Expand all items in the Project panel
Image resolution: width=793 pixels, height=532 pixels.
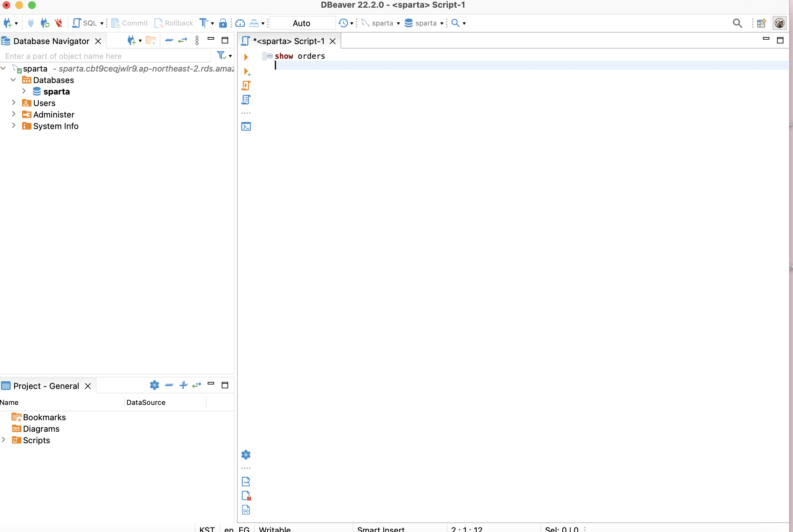pyautogui.click(x=183, y=385)
